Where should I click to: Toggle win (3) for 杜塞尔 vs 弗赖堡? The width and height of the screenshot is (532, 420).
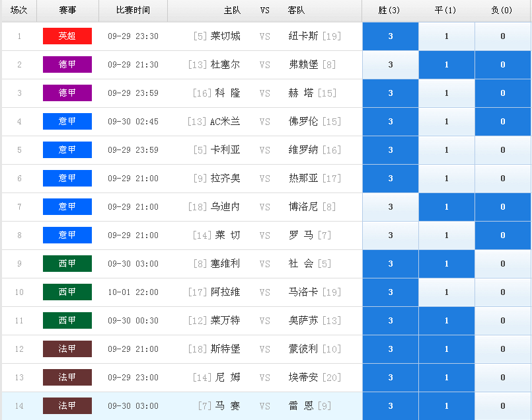391,65
